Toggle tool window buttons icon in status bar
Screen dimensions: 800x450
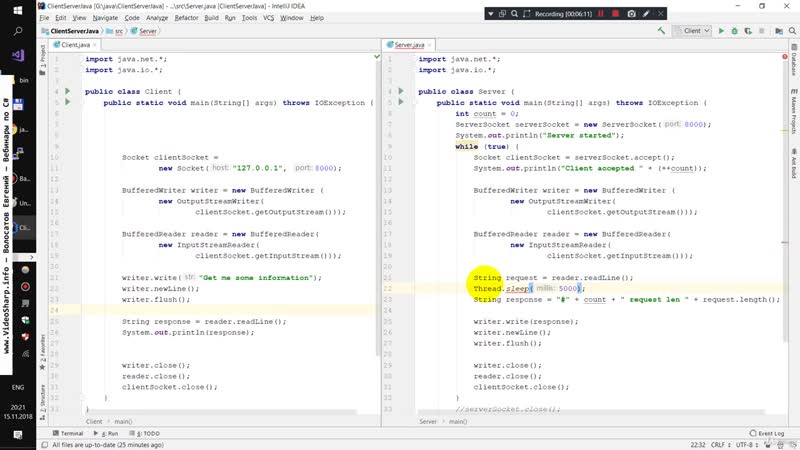(x=44, y=445)
